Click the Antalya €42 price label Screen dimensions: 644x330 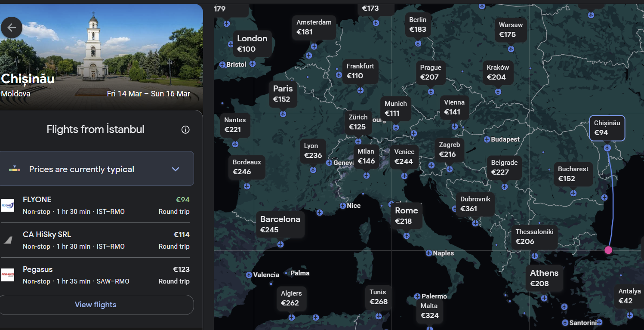coord(629,296)
